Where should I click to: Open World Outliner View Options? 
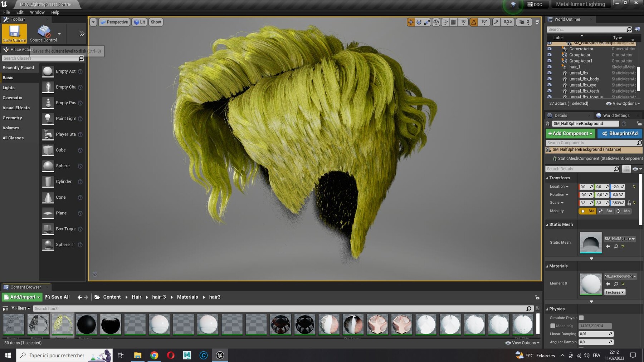[623, 104]
